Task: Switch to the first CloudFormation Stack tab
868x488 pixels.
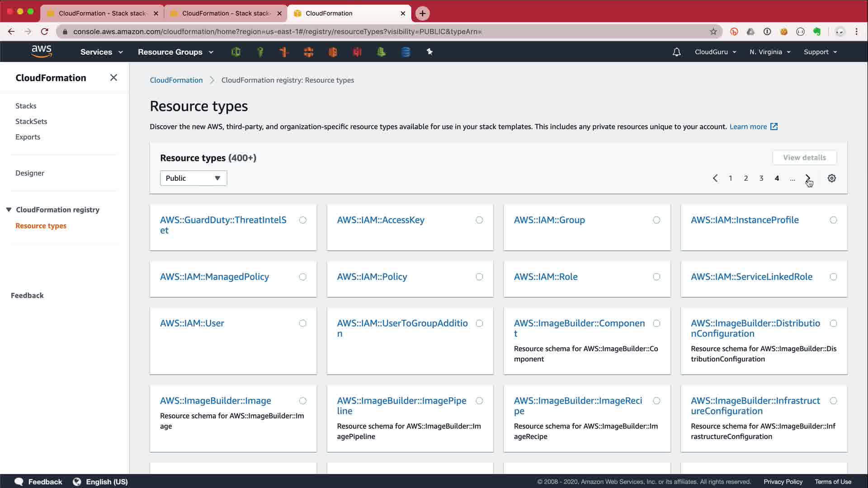Action: pos(102,13)
